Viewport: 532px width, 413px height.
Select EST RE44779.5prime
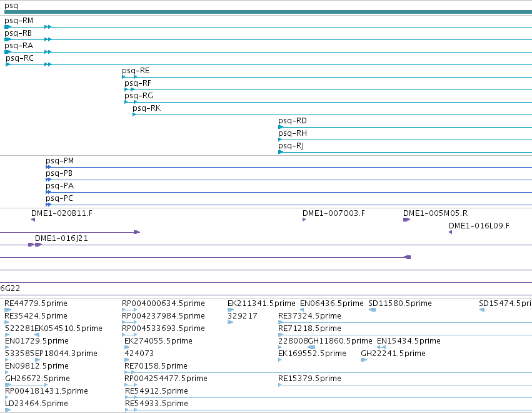point(36,303)
